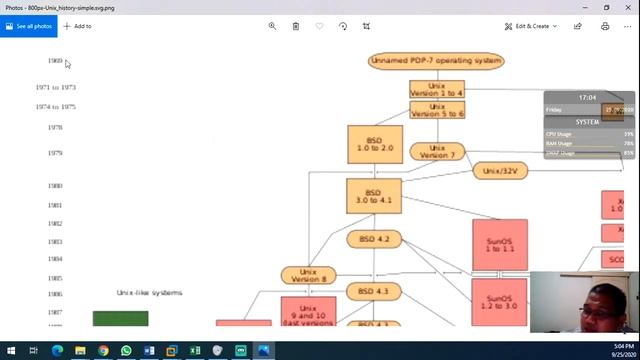Open Google Chrome from taskbar
Image resolution: width=640 pixels, height=360 pixels.
point(103,351)
